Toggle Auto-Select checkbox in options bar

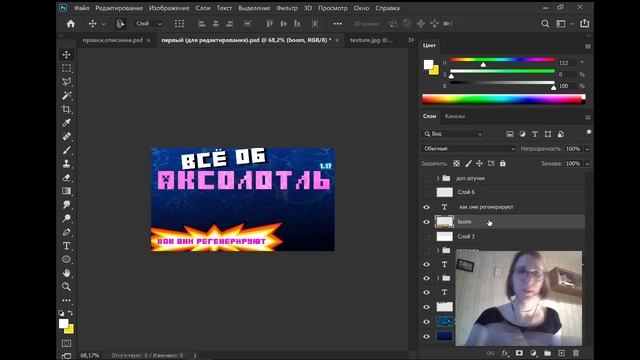click(x=120, y=24)
